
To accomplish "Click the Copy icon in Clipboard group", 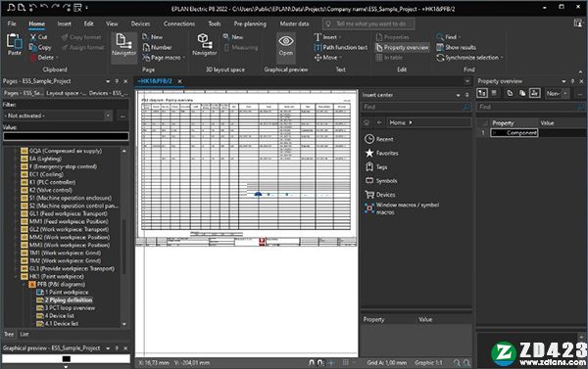I will click(x=33, y=47).
